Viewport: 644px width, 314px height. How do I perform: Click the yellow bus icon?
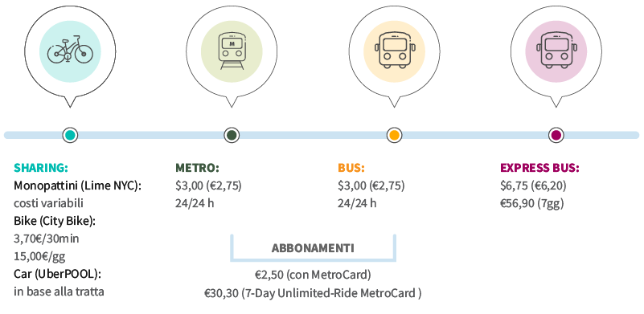tap(394, 51)
